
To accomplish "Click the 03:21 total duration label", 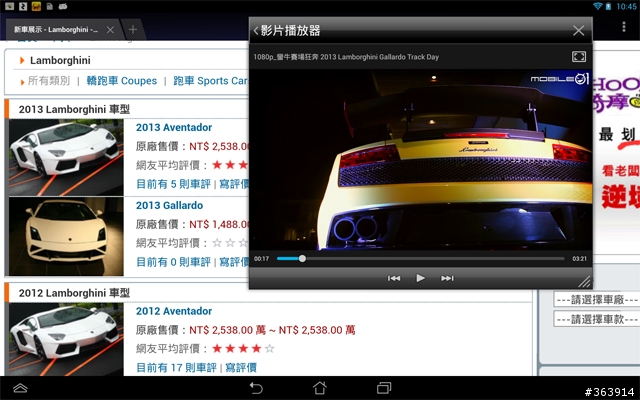I will click(x=580, y=259).
